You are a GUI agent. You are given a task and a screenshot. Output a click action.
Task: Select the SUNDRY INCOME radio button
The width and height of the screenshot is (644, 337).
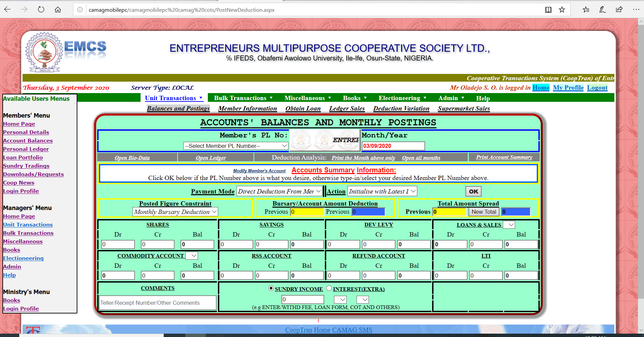pyautogui.click(x=271, y=288)
